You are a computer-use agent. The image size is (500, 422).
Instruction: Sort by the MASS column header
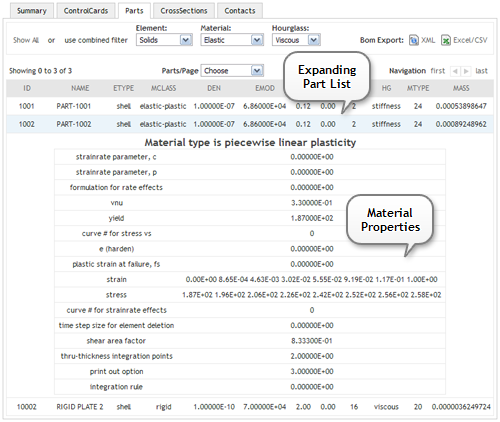coord(461,88)
